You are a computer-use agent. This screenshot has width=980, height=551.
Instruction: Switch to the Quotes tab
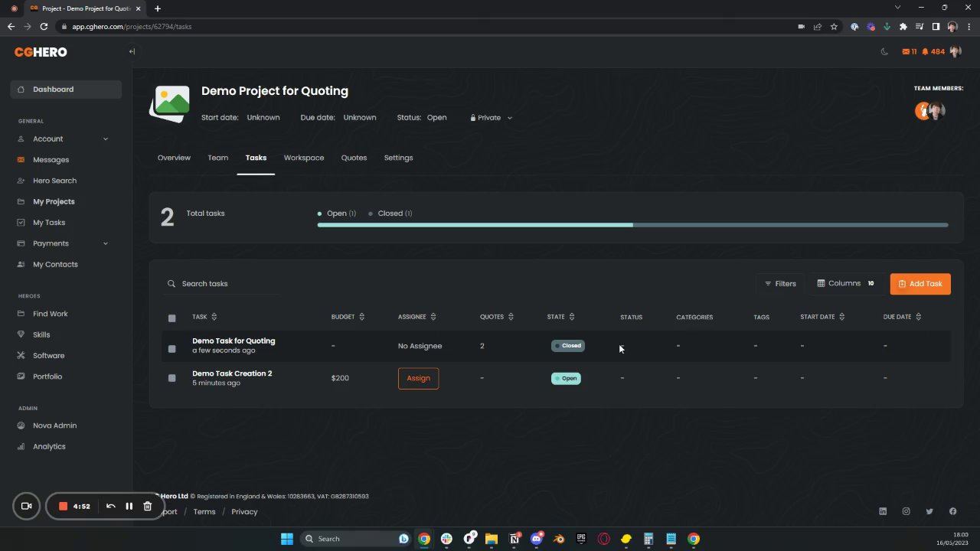click(354, 158)
